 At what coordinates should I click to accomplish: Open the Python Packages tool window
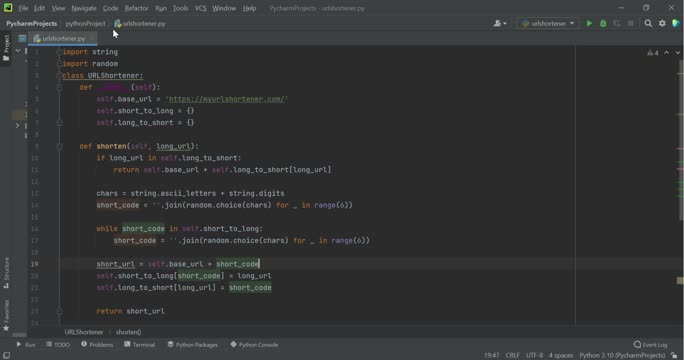coord(192,345)
